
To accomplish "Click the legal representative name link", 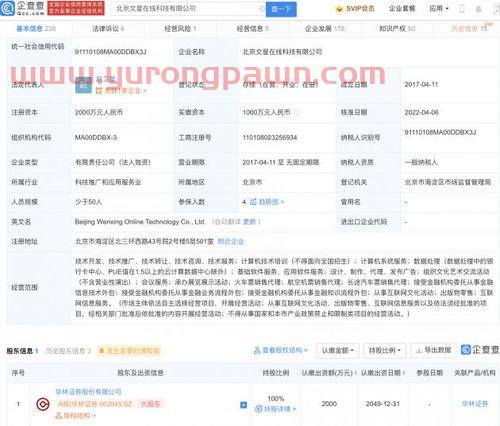I will pos(105,79).
